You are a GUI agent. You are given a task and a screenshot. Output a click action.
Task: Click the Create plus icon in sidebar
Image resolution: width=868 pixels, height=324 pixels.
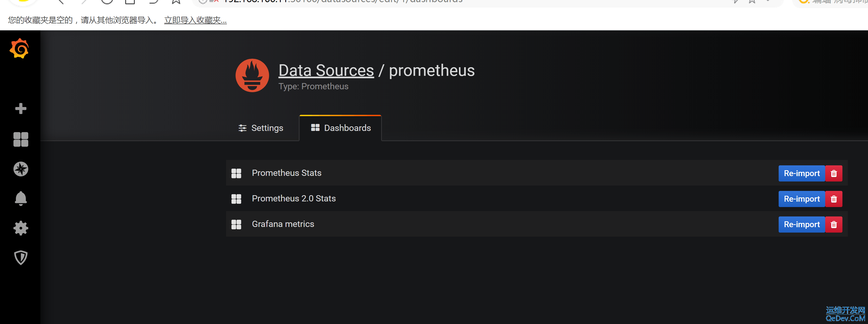[x=20, y=108]
